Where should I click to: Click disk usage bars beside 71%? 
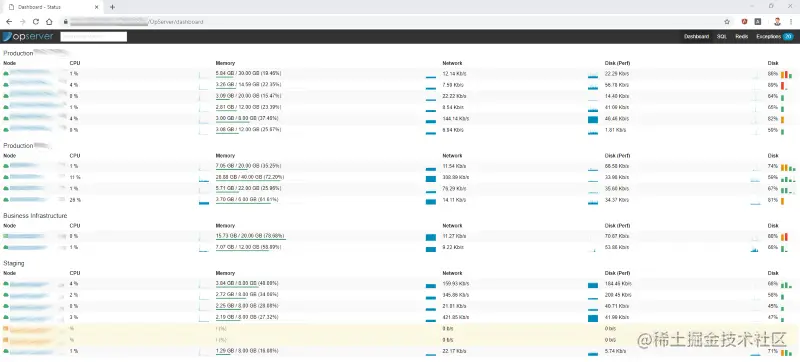pos(786,352)
